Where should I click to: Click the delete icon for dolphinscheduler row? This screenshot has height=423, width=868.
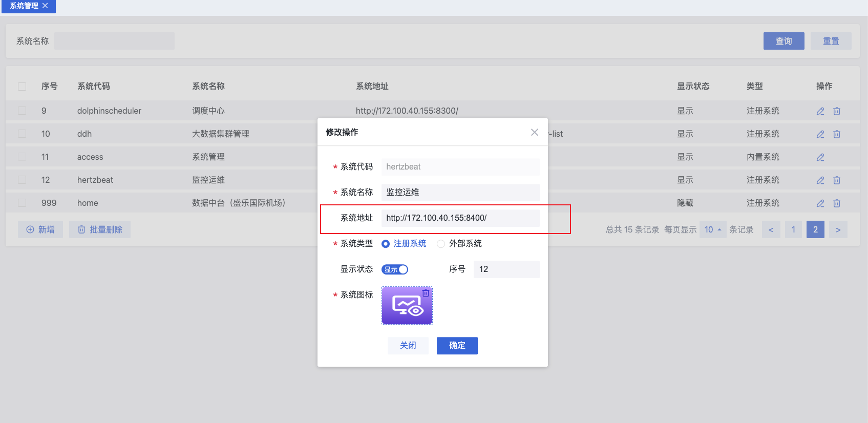[837, 111]
